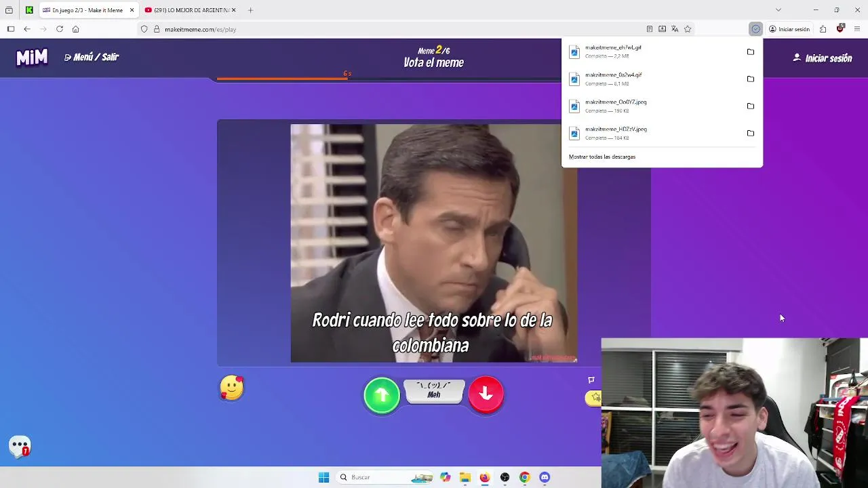Show folder for makeitmeme_Oo0Y7.jpeg
Viewport: 868px width, 488px height.
coord(750,106)
